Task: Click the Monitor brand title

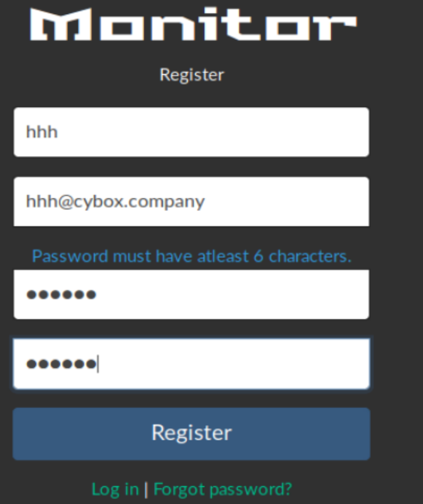Action: tap(193, 25)
